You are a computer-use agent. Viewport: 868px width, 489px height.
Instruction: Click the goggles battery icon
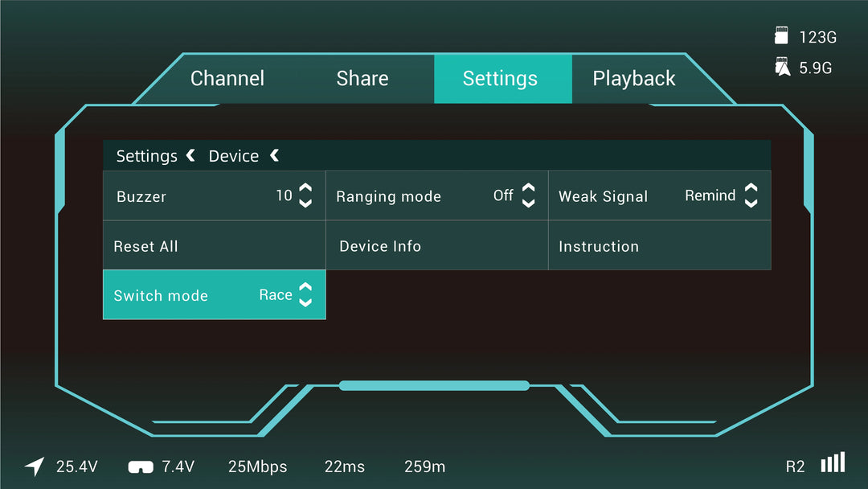(141, 466)
